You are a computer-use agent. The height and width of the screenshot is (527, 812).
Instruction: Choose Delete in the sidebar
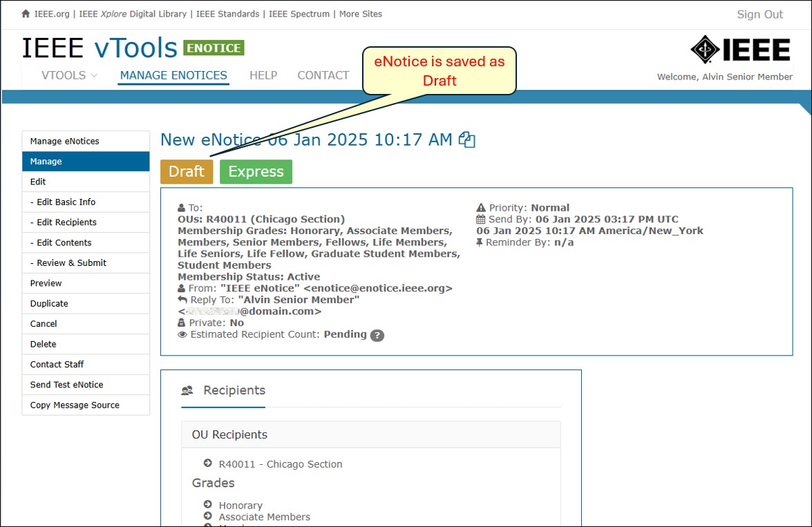pos(86,344)
